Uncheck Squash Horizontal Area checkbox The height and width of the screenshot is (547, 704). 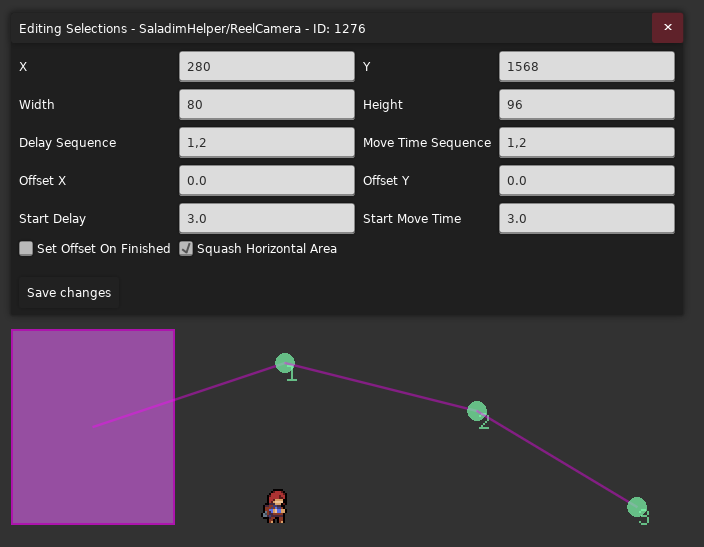[186, 248]
